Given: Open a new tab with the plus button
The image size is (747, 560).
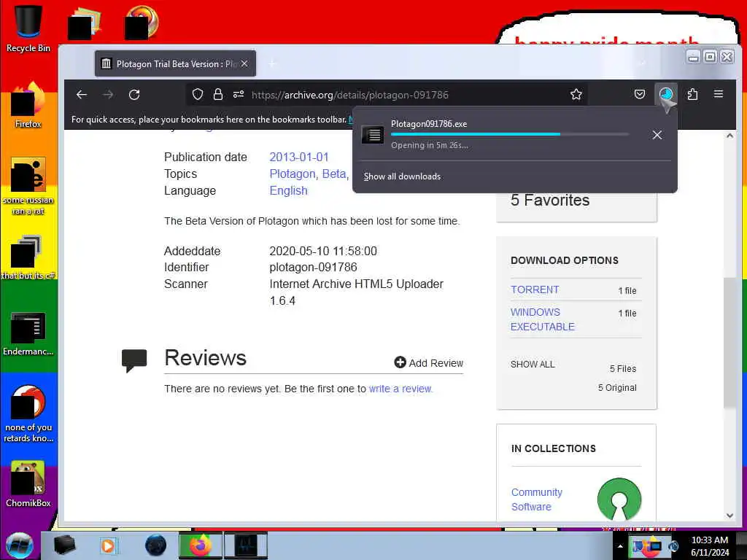Looking at the screenshot, I should [x=273, y=63].
